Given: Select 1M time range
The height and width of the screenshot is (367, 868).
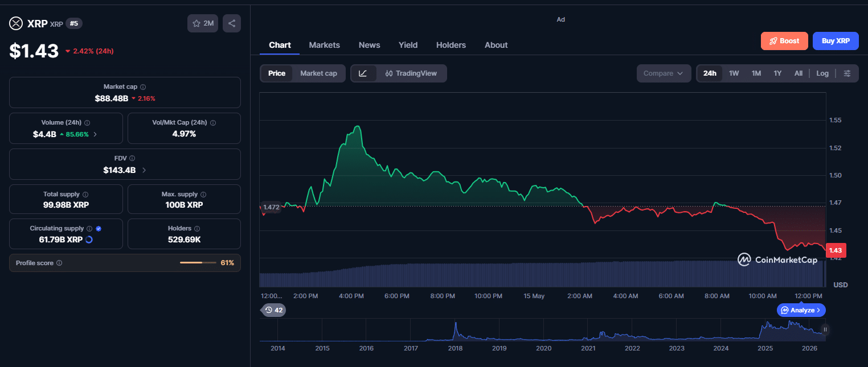Looking at the screenshot, I should pyautogui.click(x=756, y=73).
